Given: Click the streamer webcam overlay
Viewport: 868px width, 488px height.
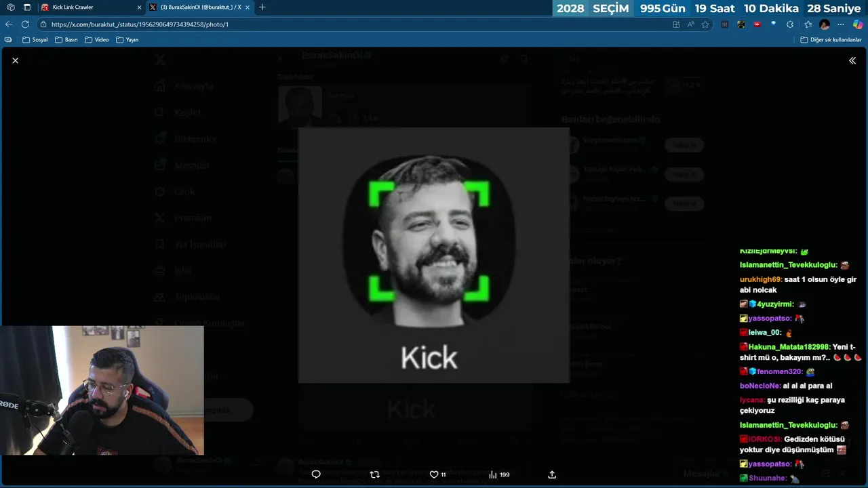Looking at the screenshot, I should (102, 390).
